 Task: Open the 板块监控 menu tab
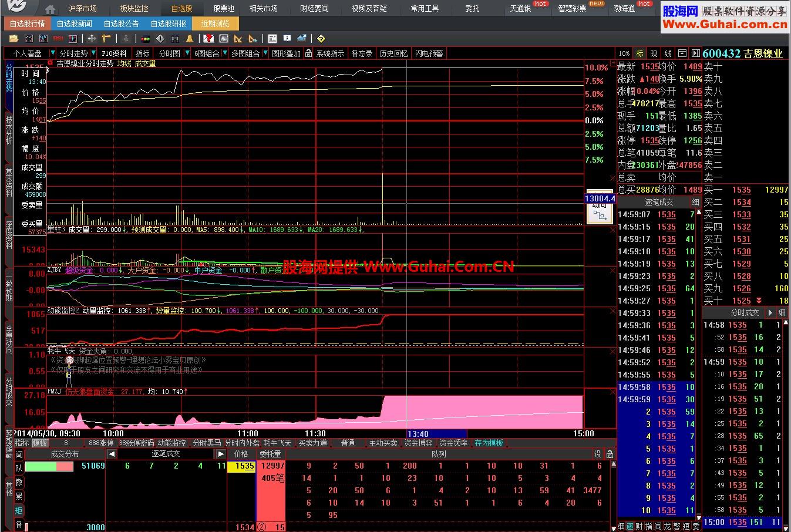tap(134, 9)
